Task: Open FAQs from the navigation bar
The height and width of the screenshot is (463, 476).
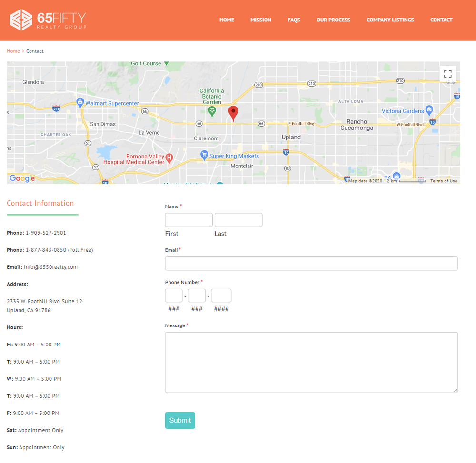Action: [x=294, y=20]
